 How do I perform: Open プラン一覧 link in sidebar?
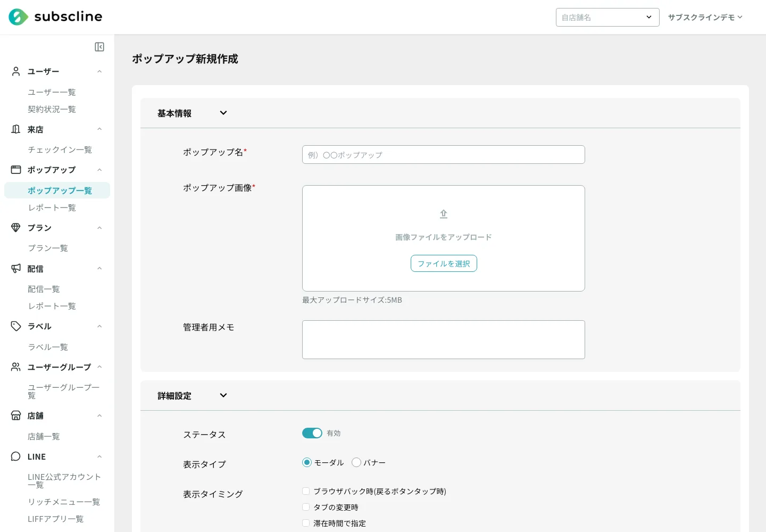point(48,248)
